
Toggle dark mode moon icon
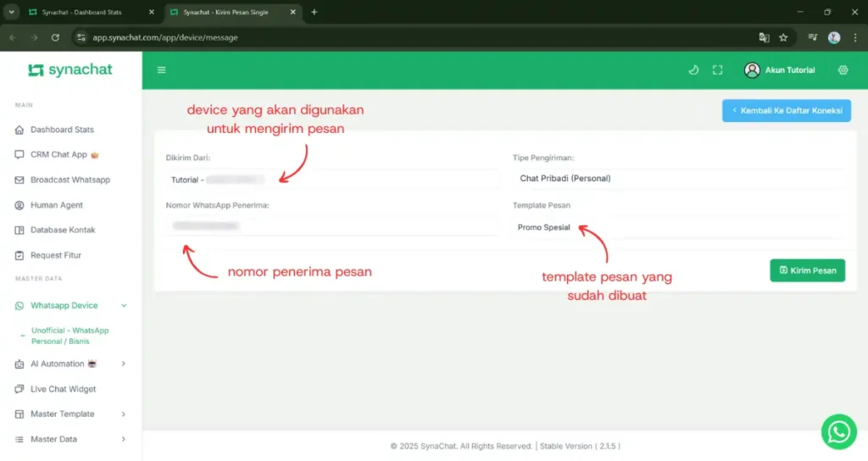point(693,69)
